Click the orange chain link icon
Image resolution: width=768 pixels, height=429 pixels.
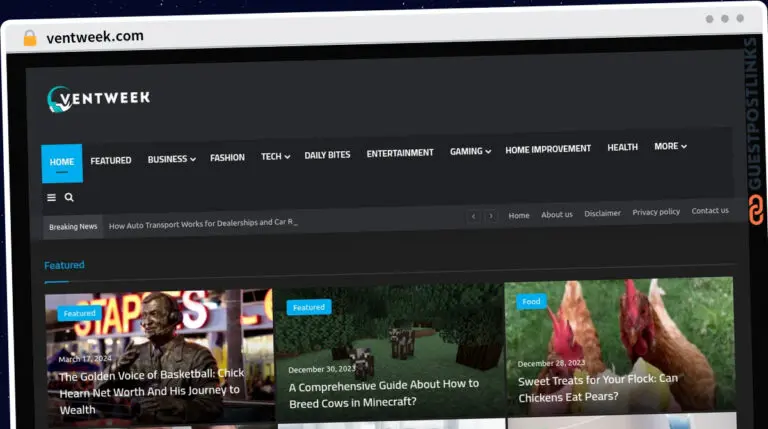pos(755,210)
